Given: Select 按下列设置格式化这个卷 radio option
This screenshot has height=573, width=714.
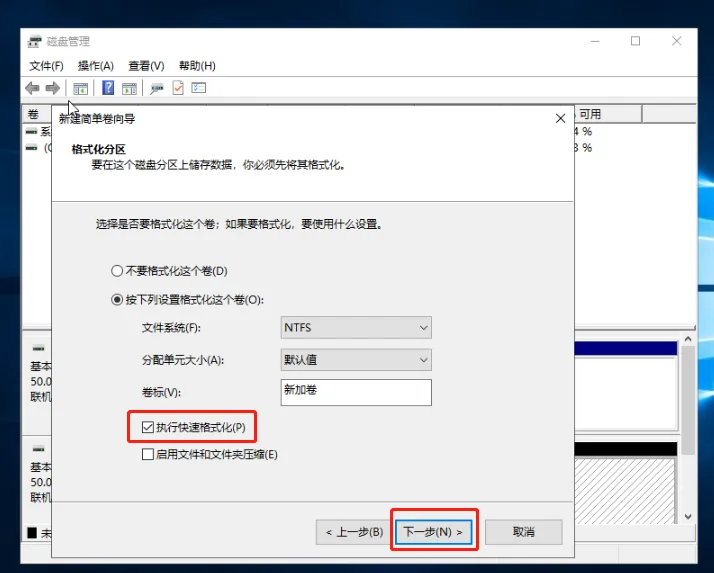Looking at the screenshot, I should coord(188,300).
